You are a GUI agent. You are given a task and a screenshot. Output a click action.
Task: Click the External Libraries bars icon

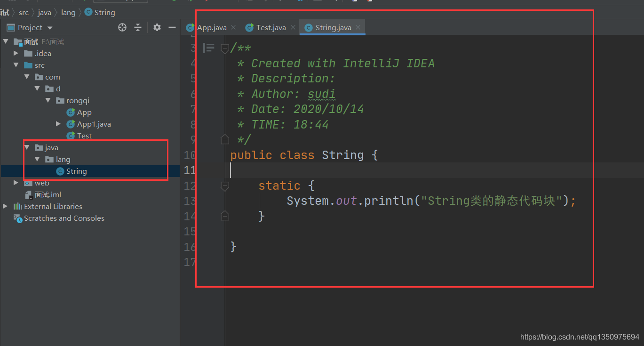tap(18, 206)
